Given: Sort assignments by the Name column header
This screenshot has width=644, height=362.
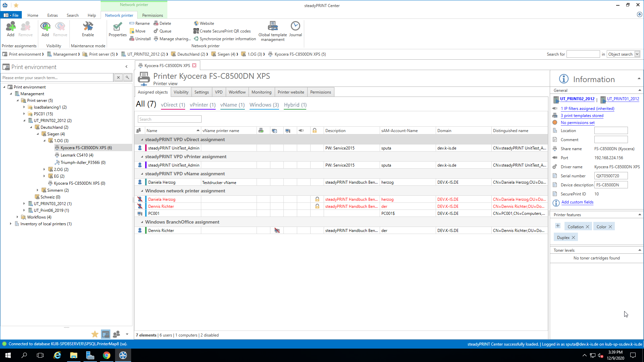Looking at the screenshot, I should point(173,131).
